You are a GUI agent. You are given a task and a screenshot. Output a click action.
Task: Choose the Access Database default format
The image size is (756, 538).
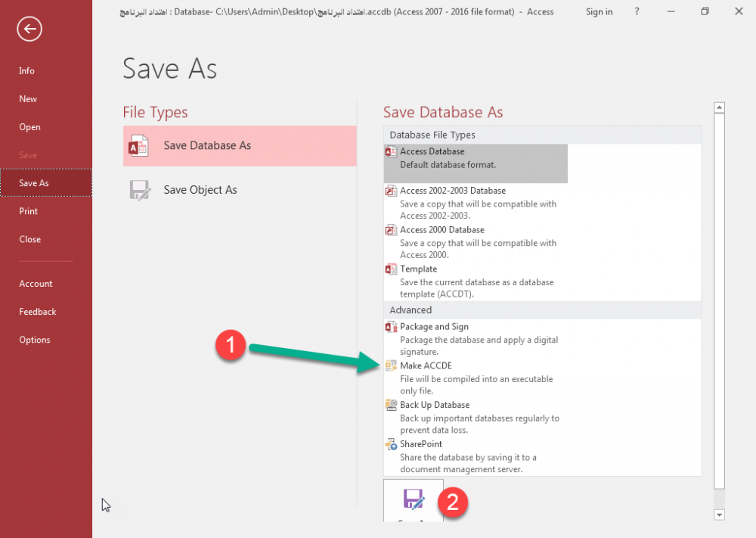point(476,163)
